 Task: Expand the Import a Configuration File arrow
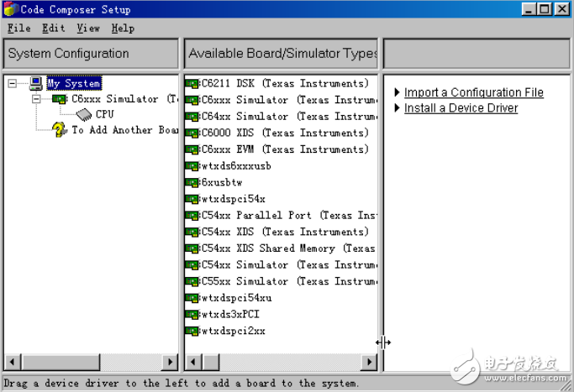[x=398, y=92]
